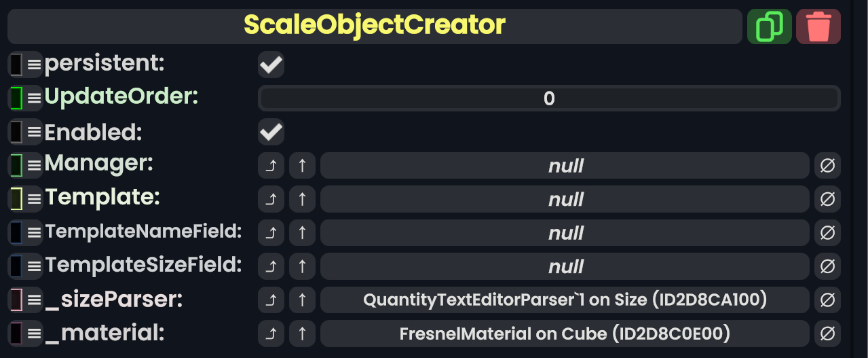This screenshot has height=358, width=868.
Task: Uncheck the Enabled checkbox
Action: click(271, 132)
